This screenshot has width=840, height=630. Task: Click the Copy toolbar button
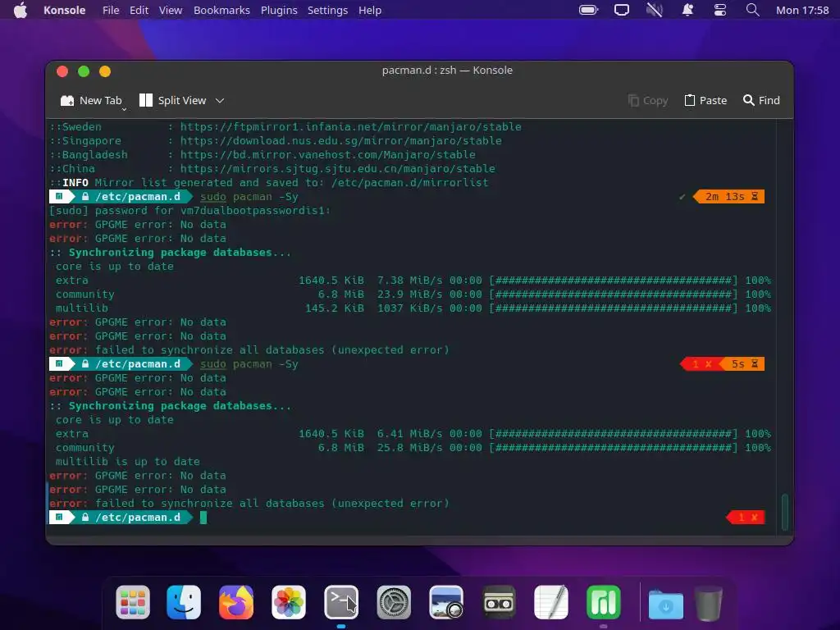tap(648, 101)
